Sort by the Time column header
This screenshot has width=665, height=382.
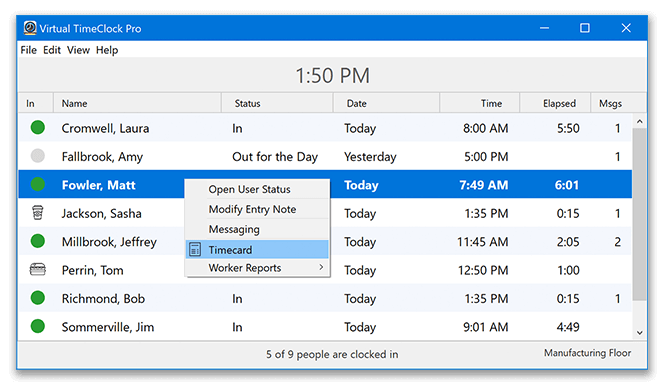click(480, 103)
